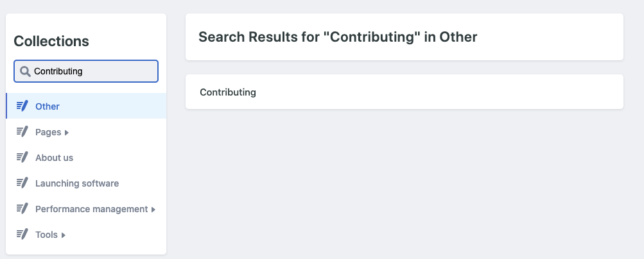644x259 pixels.
Task: Open the Pages collection
Action: tap(48, 132)
